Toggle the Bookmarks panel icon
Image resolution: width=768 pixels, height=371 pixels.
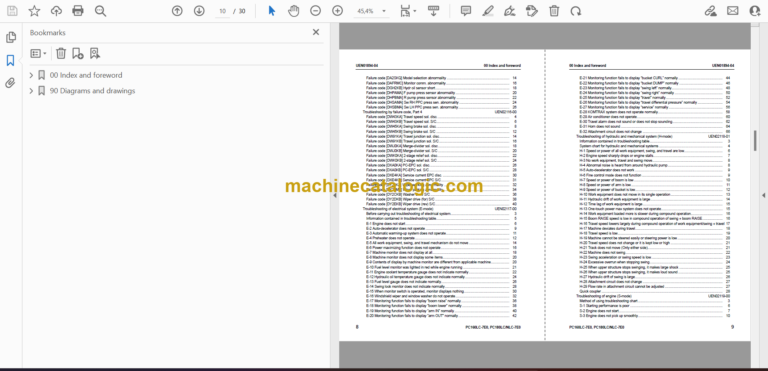pos(10,60)
